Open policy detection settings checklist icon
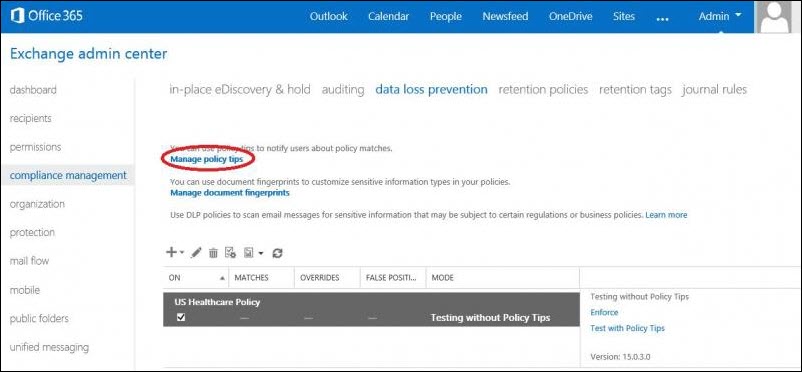 [x=230, y=253]
